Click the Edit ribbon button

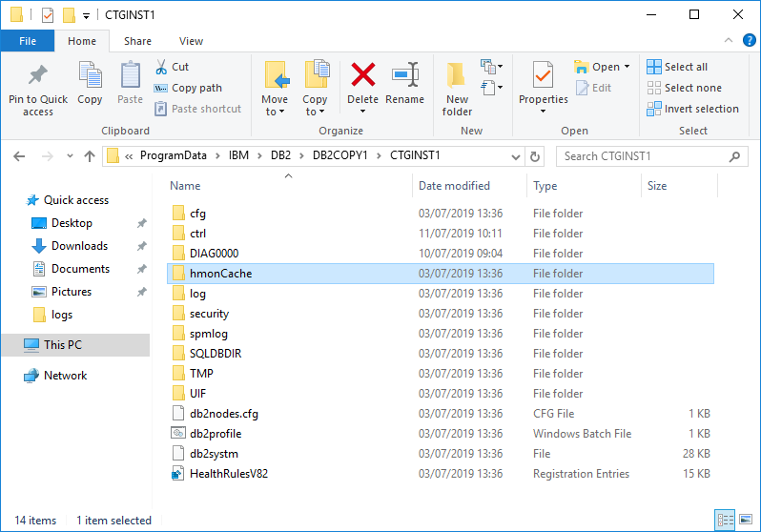pyautogui.click(x=593, y=88)
